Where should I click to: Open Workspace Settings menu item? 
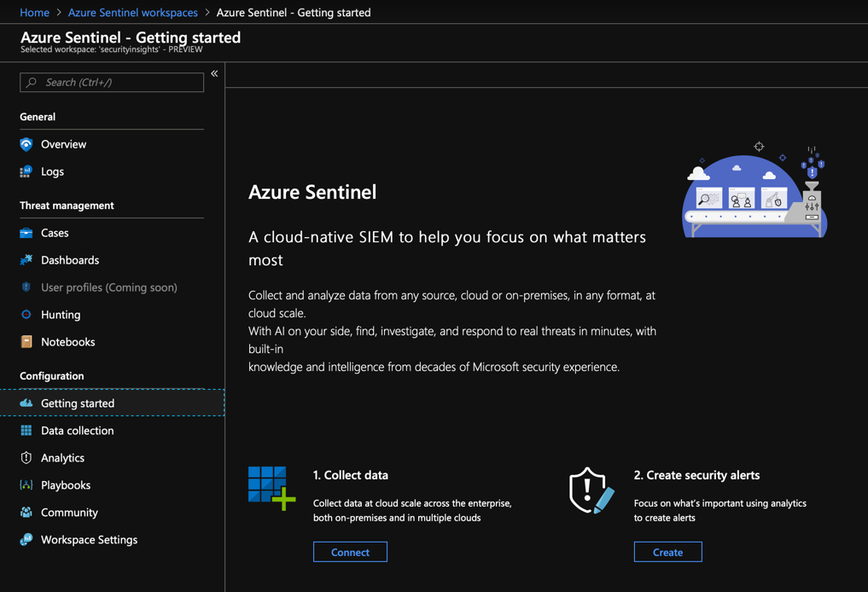[x=89, y=540]
